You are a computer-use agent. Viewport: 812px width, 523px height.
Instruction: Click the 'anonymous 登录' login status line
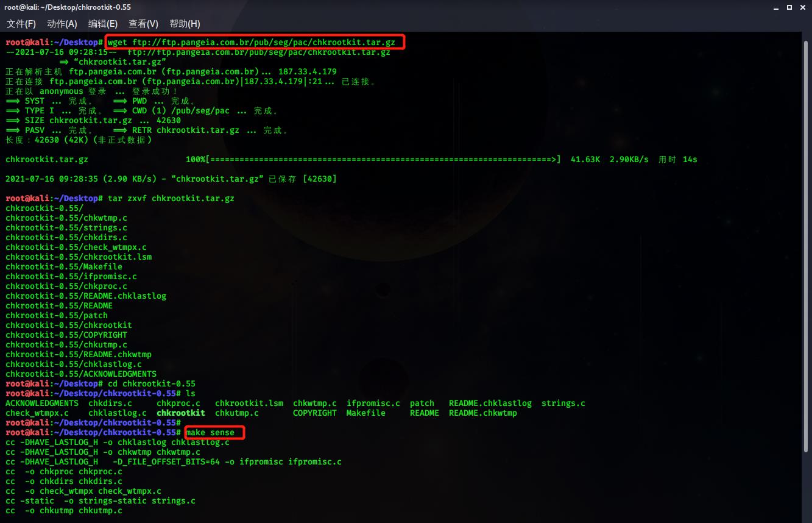91,91
